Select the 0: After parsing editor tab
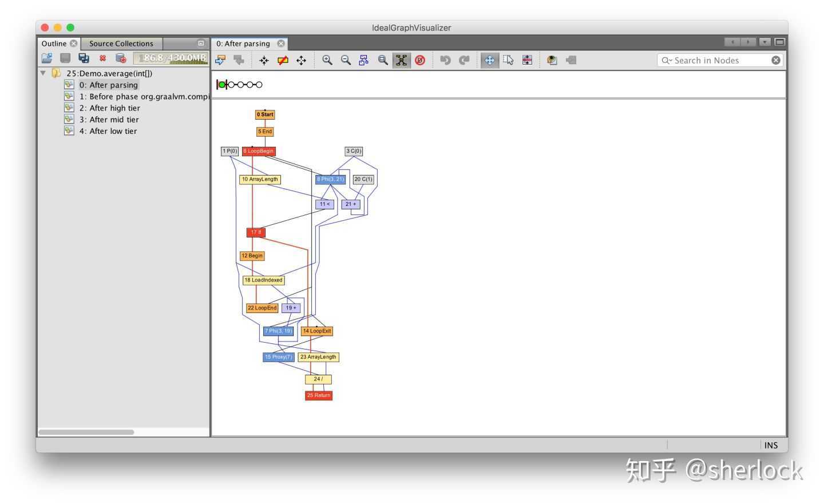 (243, 43)
